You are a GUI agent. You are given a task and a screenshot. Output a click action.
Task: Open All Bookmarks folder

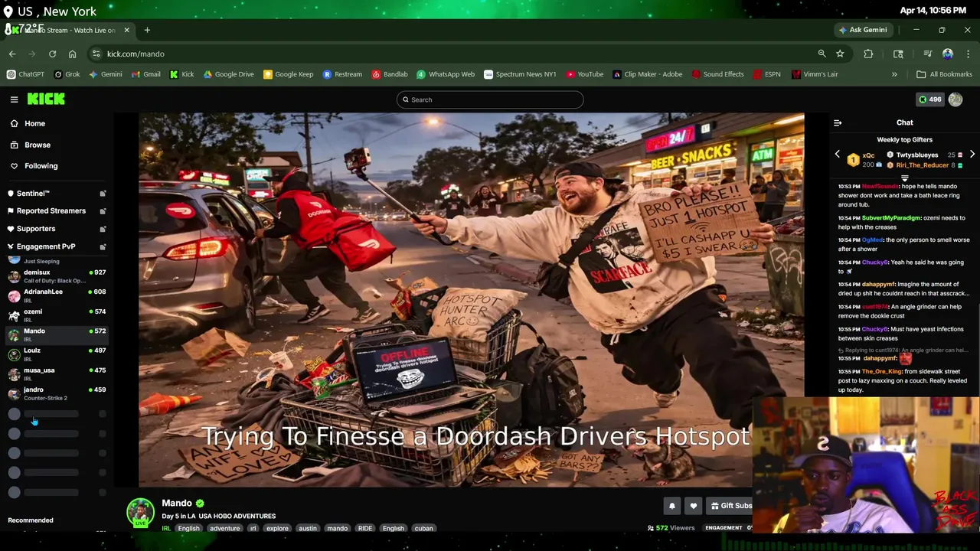click(944, 75)
